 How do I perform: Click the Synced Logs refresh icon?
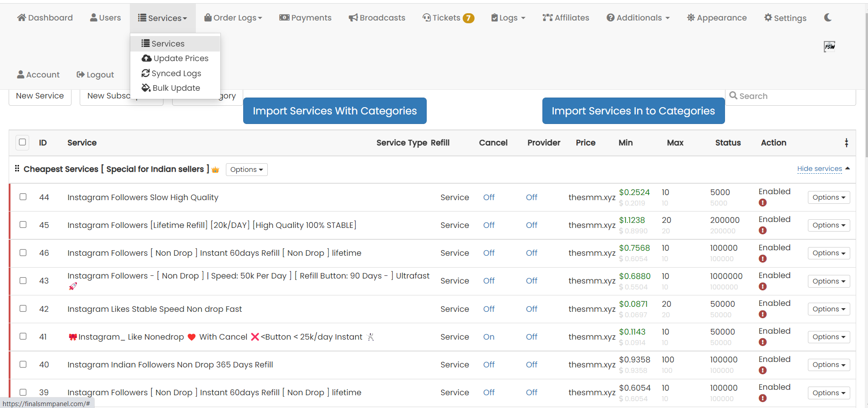146,73
